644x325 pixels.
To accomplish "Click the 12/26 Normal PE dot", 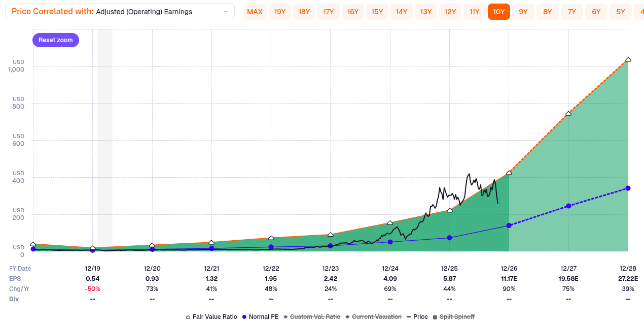I will (x=509, y=225).
